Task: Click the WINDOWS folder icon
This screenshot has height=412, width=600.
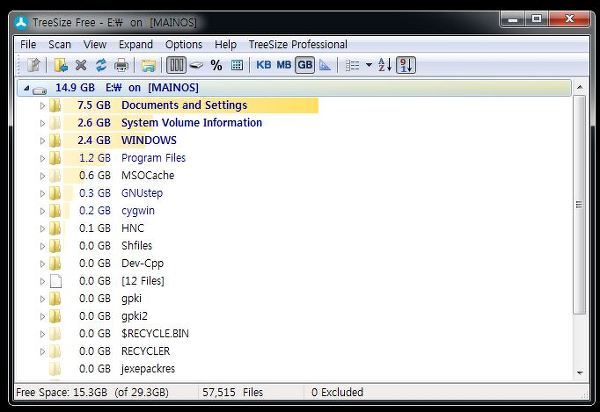Action: 55,140
